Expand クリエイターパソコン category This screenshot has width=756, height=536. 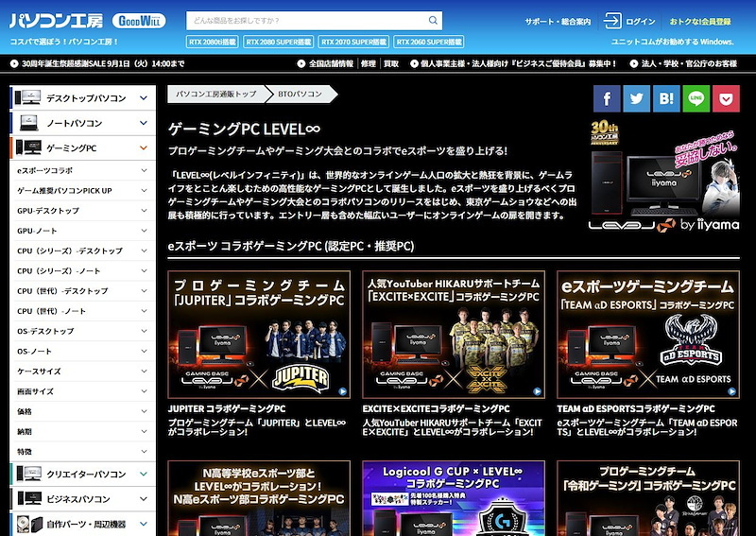point(144,474)
